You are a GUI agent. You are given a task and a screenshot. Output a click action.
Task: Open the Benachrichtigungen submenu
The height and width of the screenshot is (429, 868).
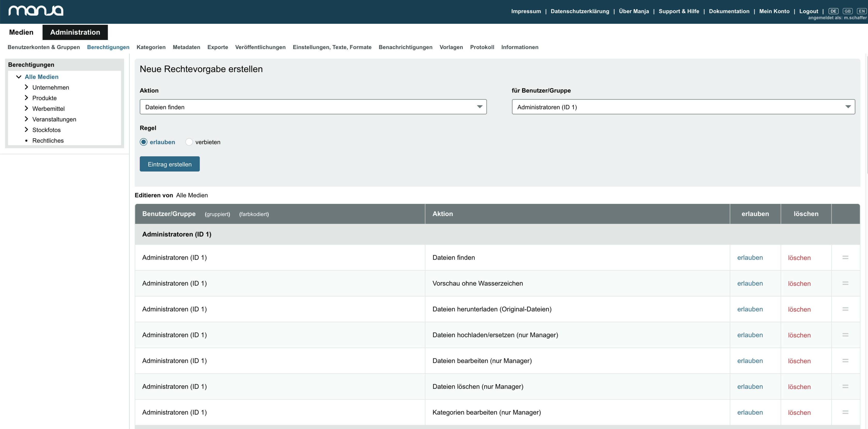[x=405, y=47]
